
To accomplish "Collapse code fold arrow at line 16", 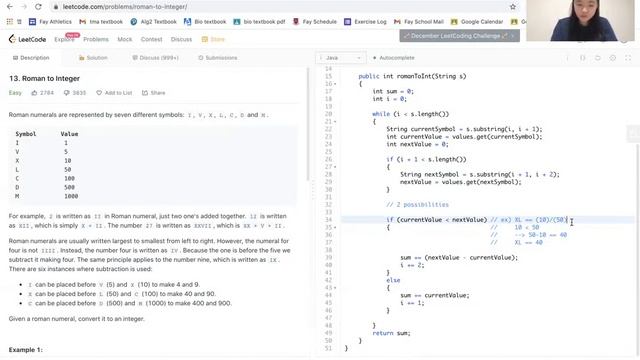I will 336,84.
